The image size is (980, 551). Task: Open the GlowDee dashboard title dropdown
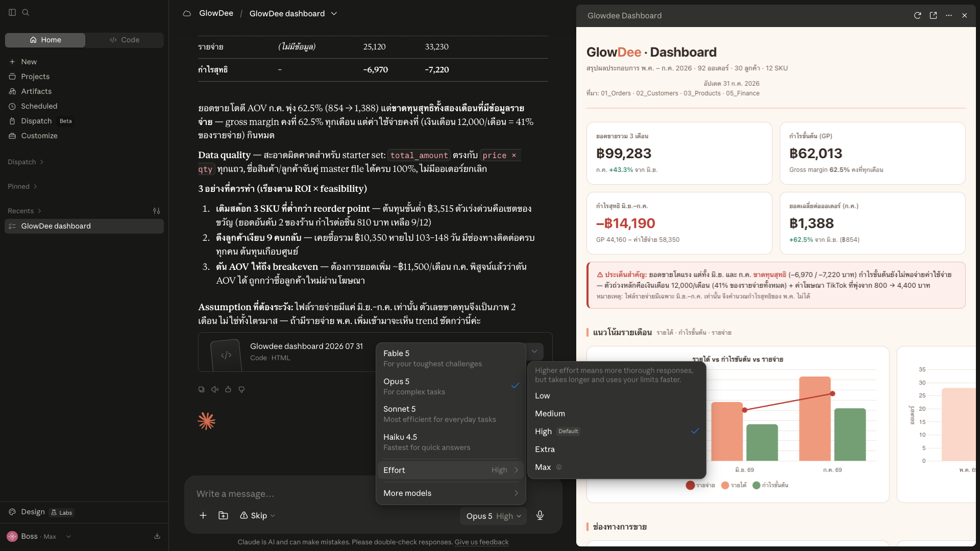point(293,13)
